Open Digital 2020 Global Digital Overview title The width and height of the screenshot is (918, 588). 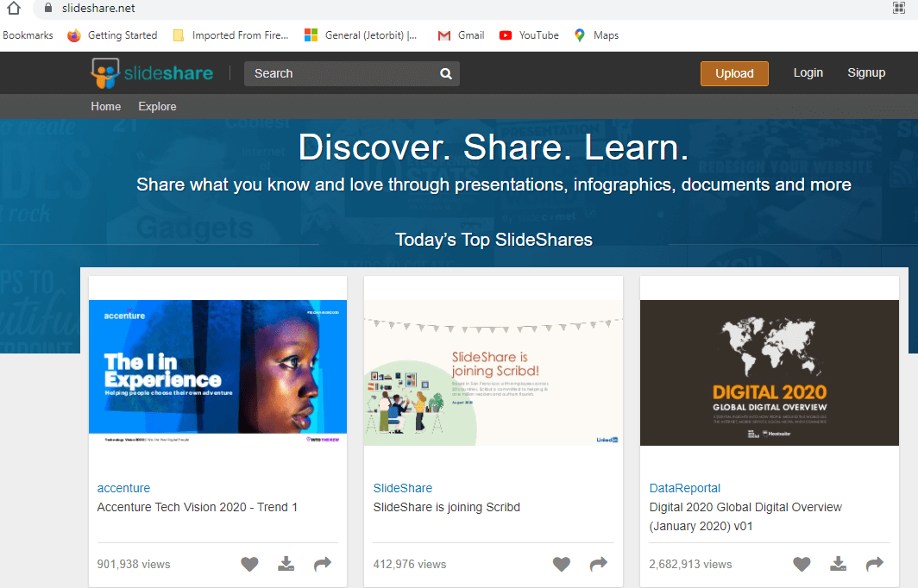[x=745, y=516]
